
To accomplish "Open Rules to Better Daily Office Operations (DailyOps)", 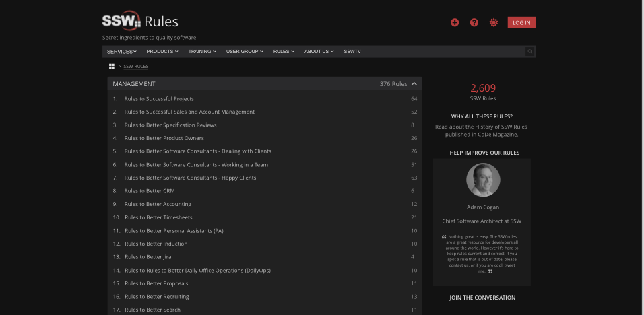I will tap(197, 271).
